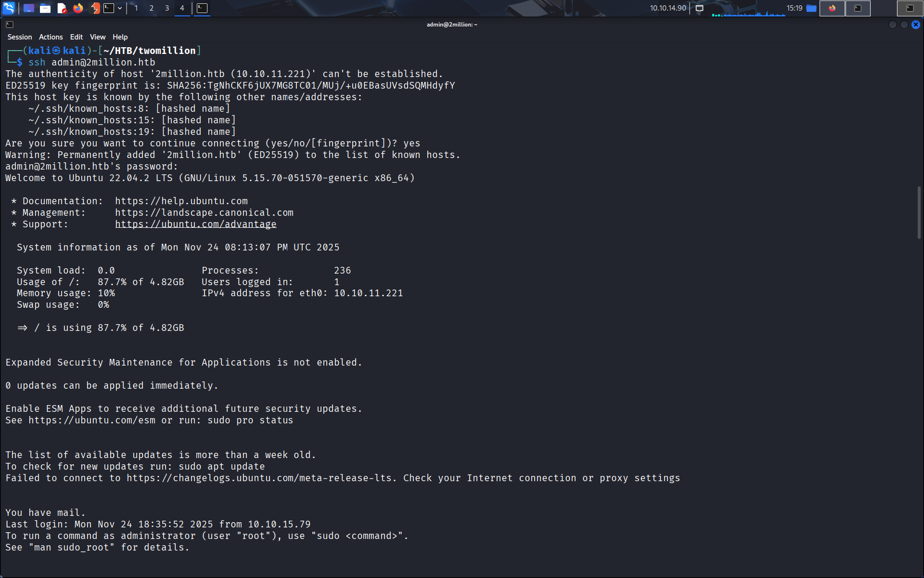Open Burp Suite from the panel
924x578 pixels.
coord(95,8)
